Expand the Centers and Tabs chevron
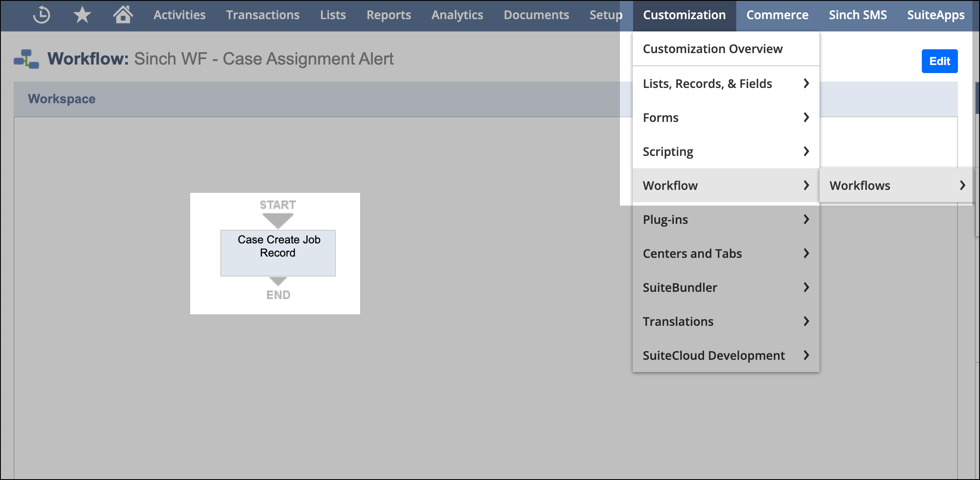Viewport: 980px width, 480px height. [x=806, y=253]
